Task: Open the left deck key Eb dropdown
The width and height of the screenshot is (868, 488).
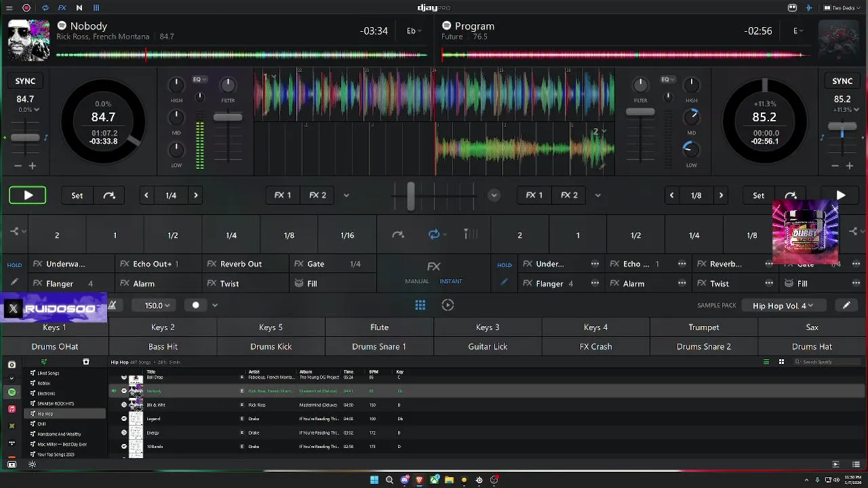Action: click(x=414, y=30)
